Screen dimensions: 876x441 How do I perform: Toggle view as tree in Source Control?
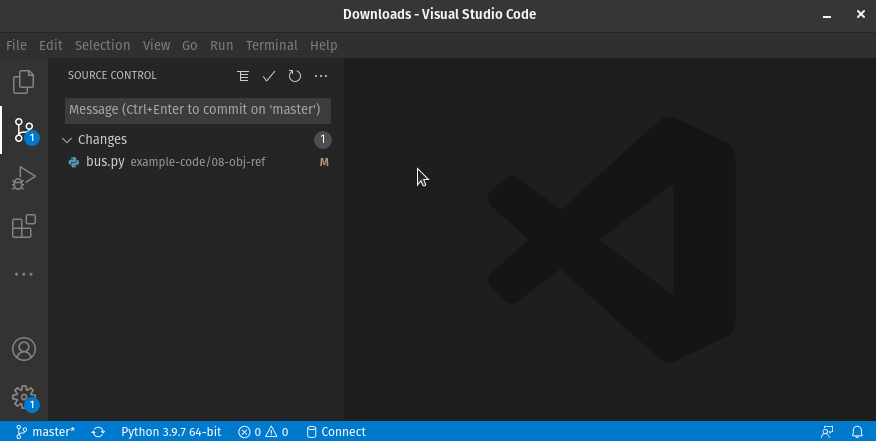[243, 76]
